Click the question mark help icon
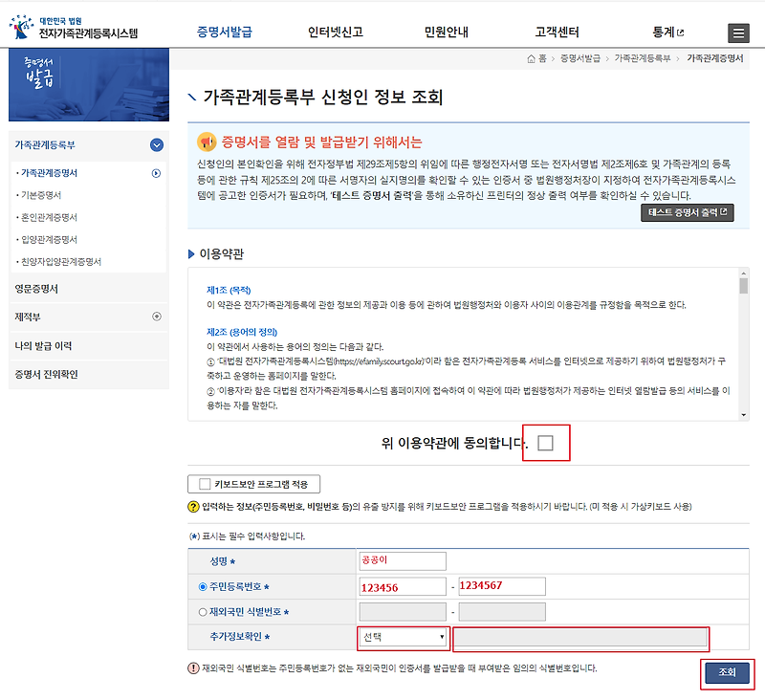Viewport: 765px width, 700px height. point(193,506)
